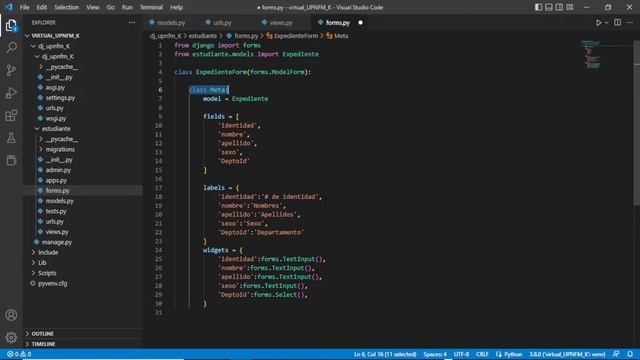Open the Accounts icon in activity bar

pyautogui.click(x=11, y=315)
